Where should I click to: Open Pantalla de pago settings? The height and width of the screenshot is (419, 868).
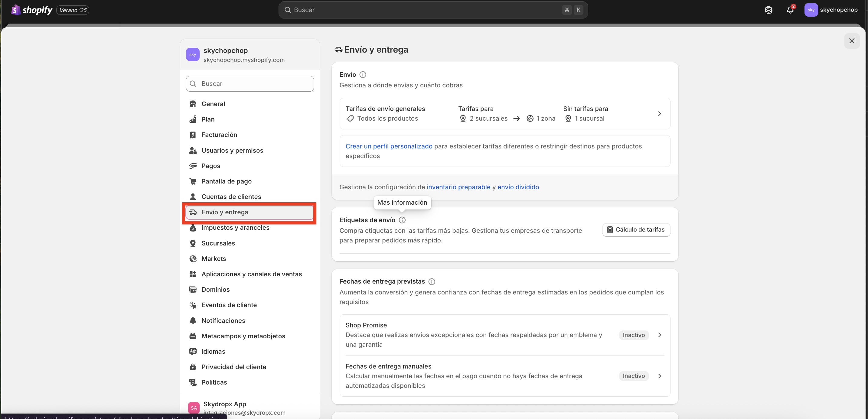250,181
